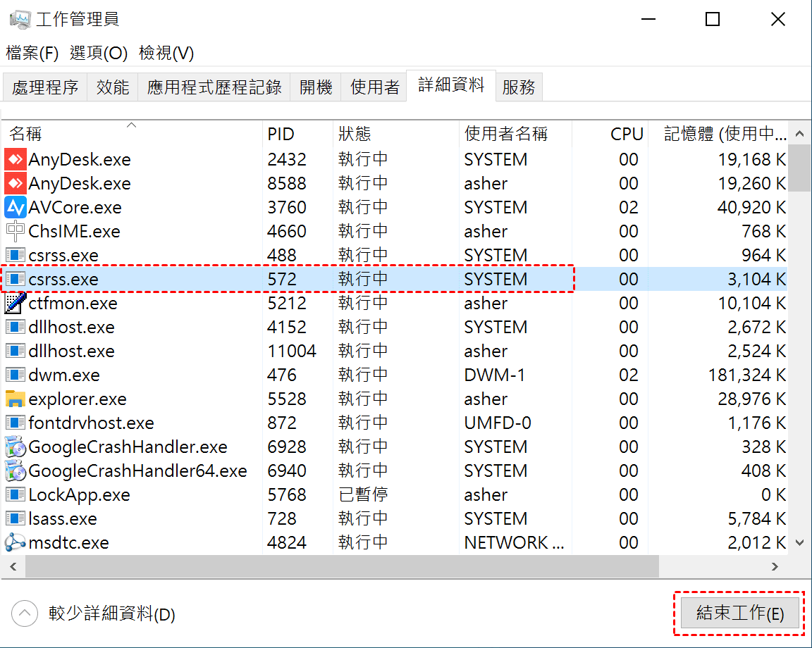812x648 pixels.
Task: Click the explorer.exe folder icon
Action: click(15, 399)
